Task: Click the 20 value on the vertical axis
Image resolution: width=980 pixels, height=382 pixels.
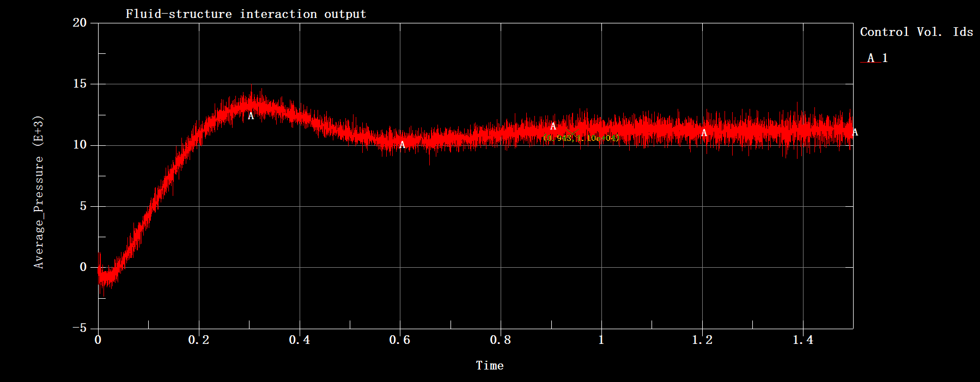Action: [x=80, y=23]
